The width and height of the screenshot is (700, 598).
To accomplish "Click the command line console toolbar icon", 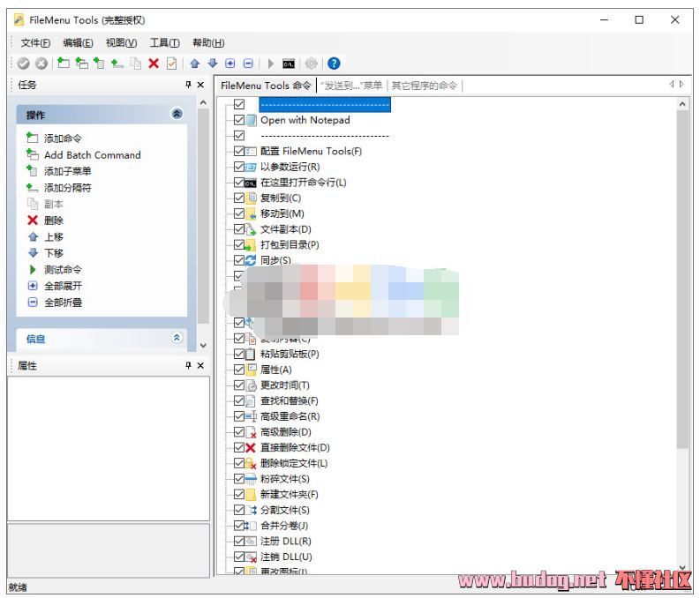I will 289,64.
